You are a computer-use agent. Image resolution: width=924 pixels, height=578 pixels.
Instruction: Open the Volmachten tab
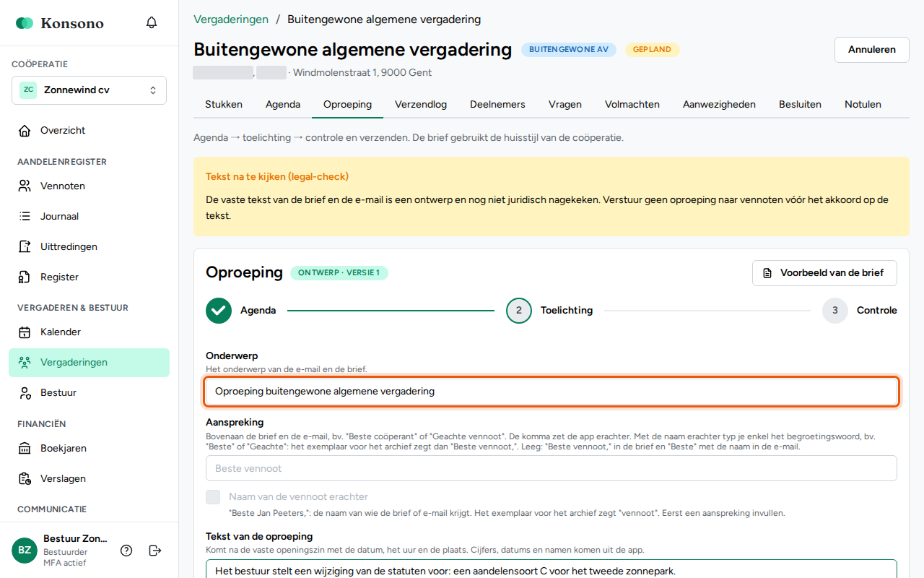tap(632, 104)
